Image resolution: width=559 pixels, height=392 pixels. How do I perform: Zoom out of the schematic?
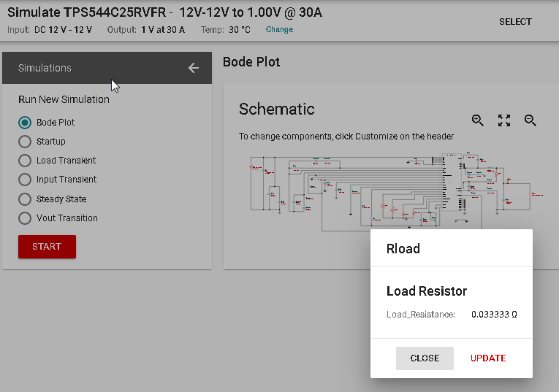530,120
